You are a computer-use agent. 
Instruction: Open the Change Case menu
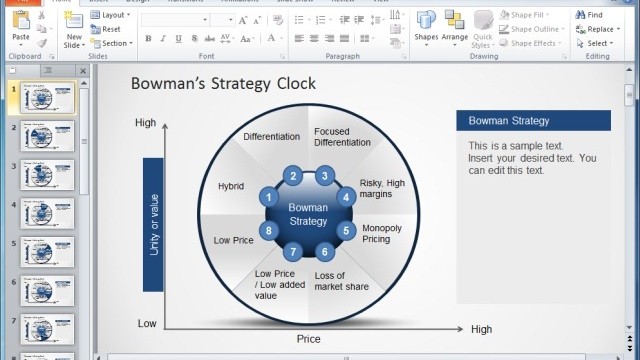[x=247, y=39]
